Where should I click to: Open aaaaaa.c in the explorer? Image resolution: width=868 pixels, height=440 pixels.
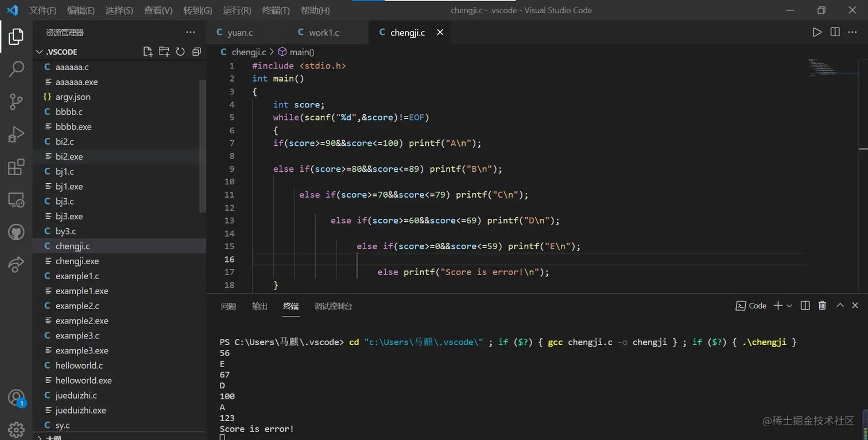119,67
